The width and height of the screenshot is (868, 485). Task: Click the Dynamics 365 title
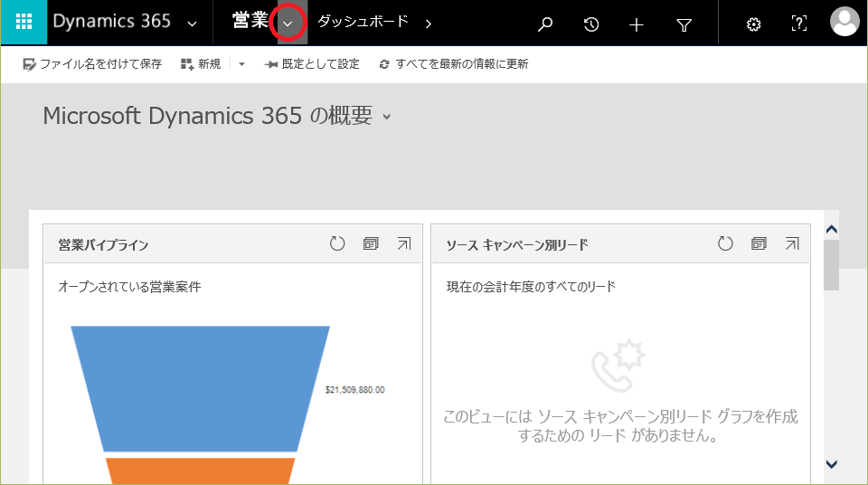pyautogui.click(x=112, y=22)
